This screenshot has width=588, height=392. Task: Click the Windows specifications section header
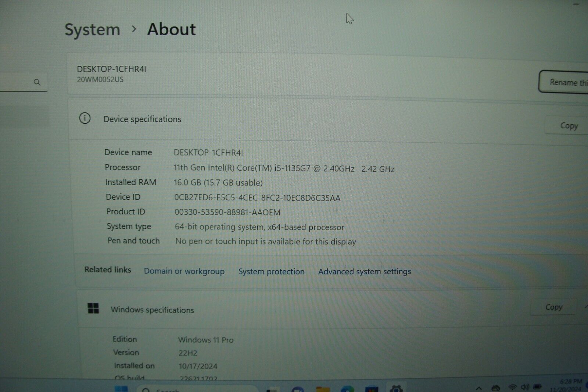[152, 310]
